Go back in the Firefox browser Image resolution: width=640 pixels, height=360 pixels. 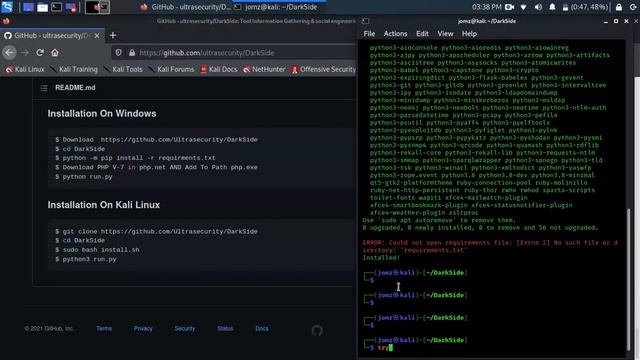click(9, 53)
